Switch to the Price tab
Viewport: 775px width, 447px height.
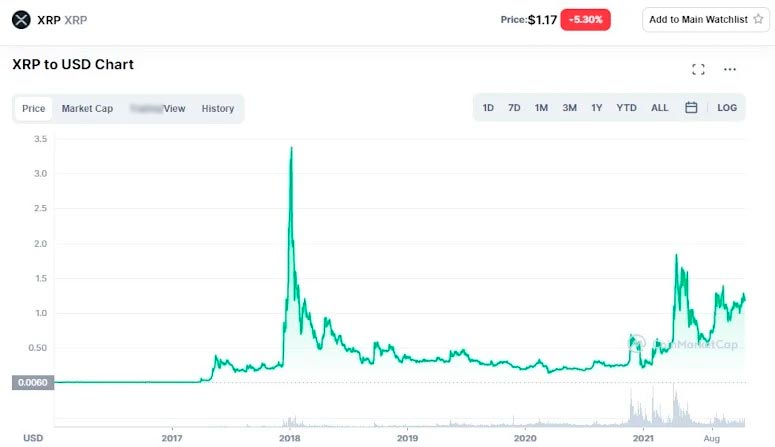34,108
